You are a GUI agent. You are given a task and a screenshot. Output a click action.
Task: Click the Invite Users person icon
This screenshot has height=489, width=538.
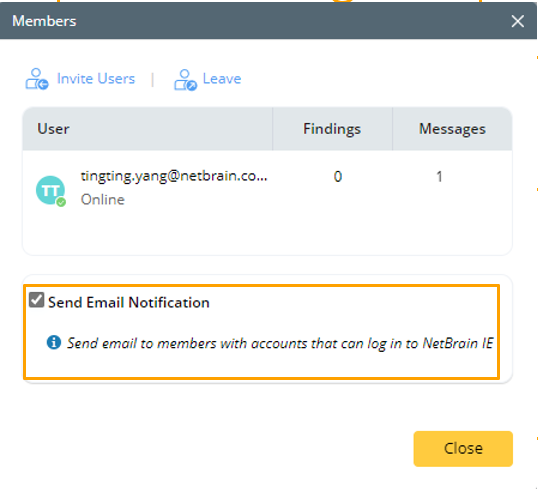37,79
